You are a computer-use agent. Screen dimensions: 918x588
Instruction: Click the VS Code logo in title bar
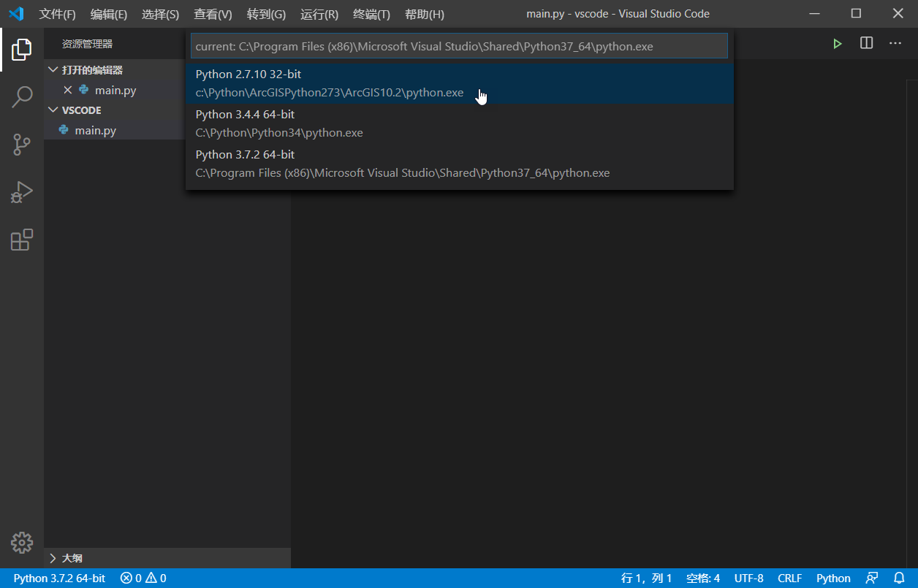pos(16,14)
